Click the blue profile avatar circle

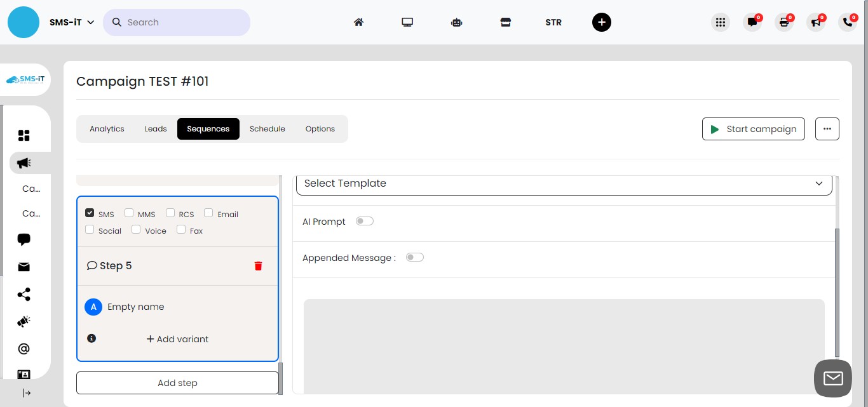(x=24, y=22)
